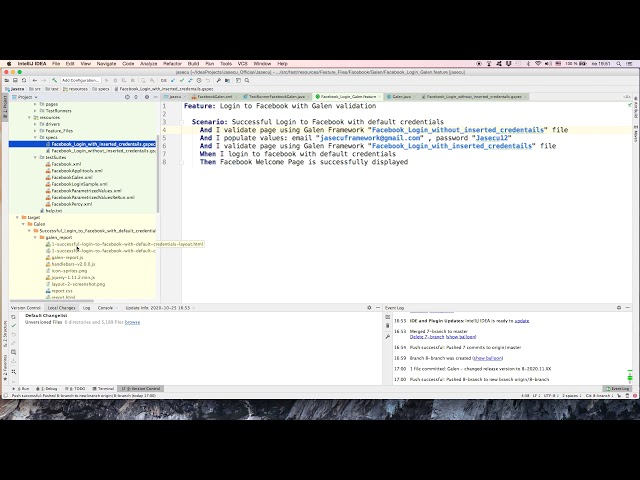The width and height of the screenshot is (640, 480).
Task: Hide the Project tool window
Action: click(156, 97)
